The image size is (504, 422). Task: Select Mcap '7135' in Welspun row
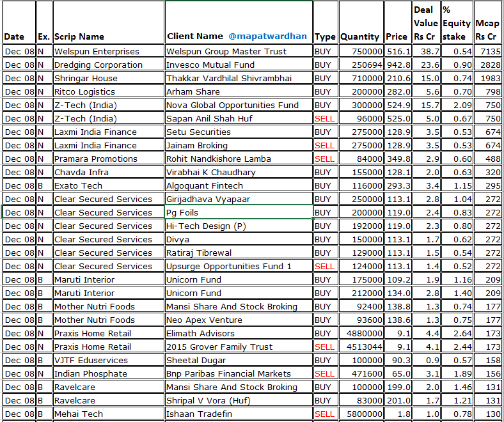(488, 51)
